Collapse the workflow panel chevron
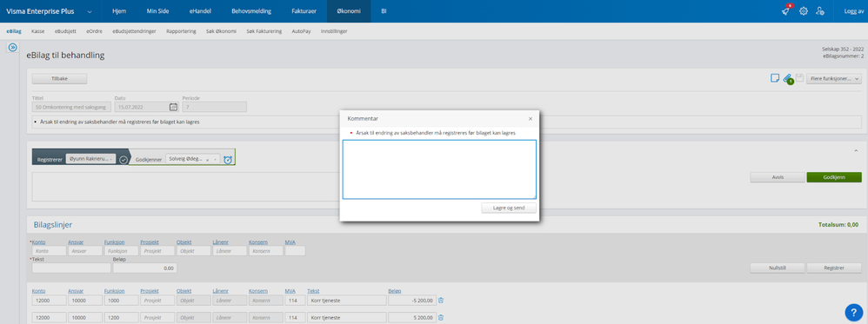 857,150
